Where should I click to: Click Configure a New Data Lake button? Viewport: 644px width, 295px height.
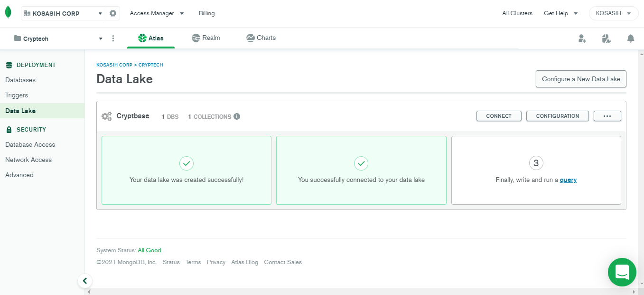pyautogui.click(x=581, y=79)
